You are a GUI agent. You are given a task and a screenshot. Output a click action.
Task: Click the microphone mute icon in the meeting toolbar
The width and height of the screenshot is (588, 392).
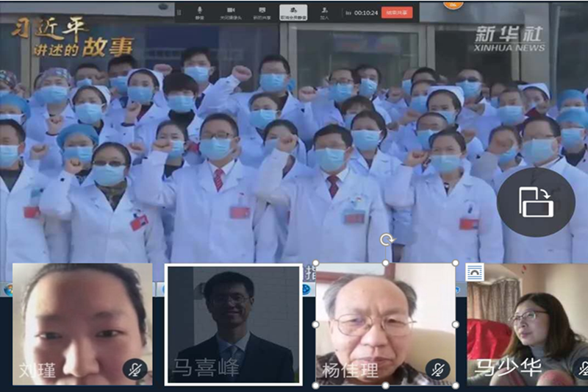point(199,11)
